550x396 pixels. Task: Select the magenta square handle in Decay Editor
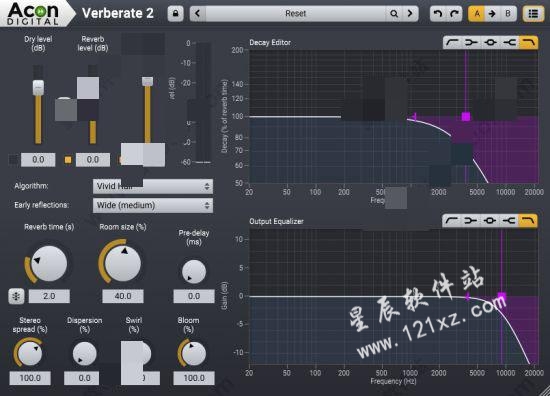466,116
